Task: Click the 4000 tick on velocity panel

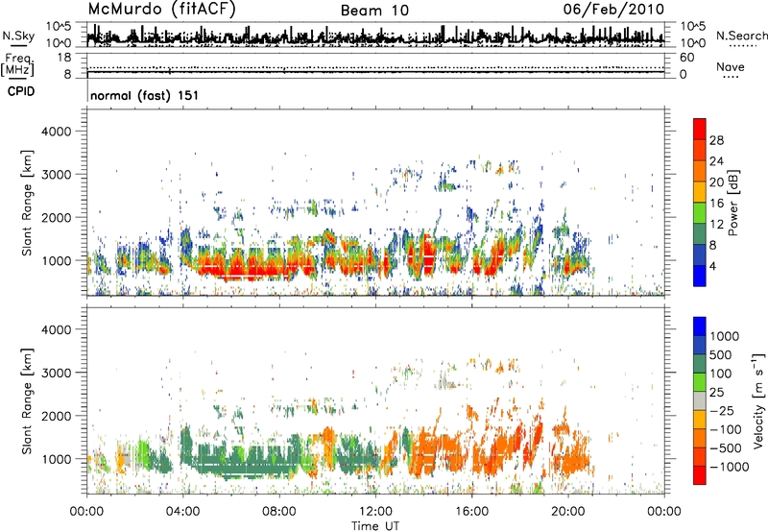Action: pos(56,329)
